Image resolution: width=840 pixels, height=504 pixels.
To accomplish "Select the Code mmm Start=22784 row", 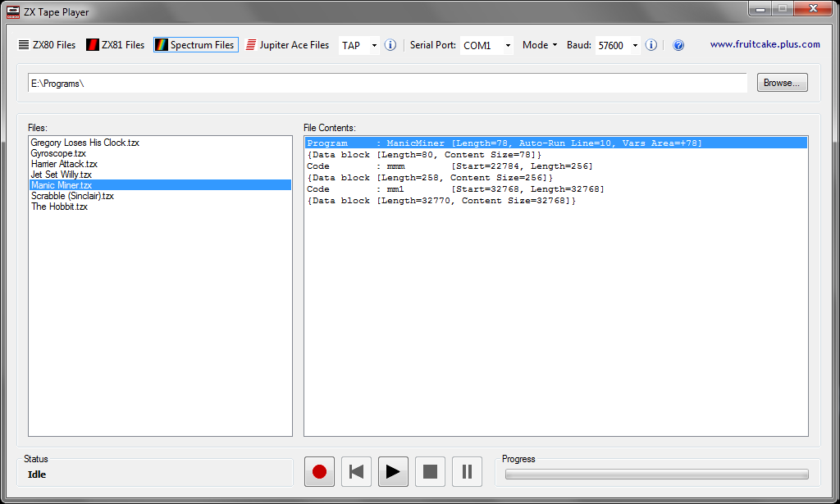I will [556, 166].
